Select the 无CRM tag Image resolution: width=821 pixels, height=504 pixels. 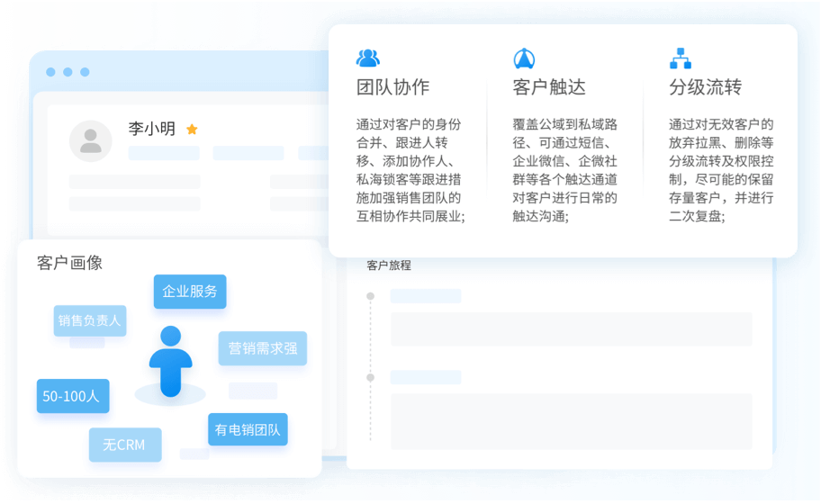(125, 445)
